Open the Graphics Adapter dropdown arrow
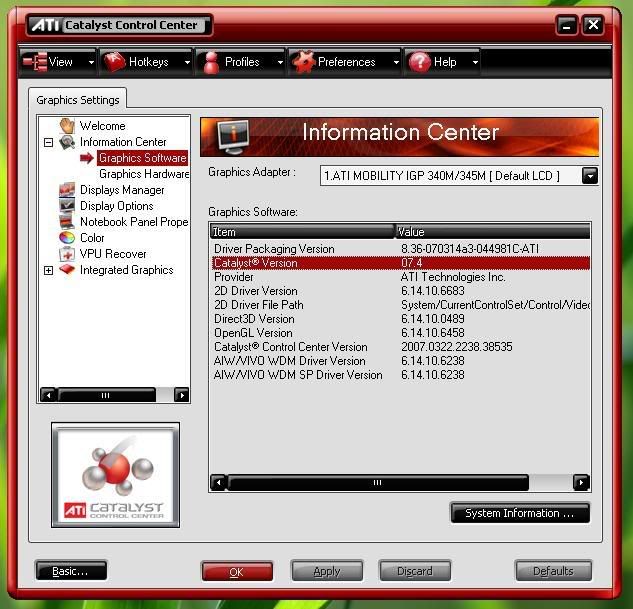 [590, 176]
